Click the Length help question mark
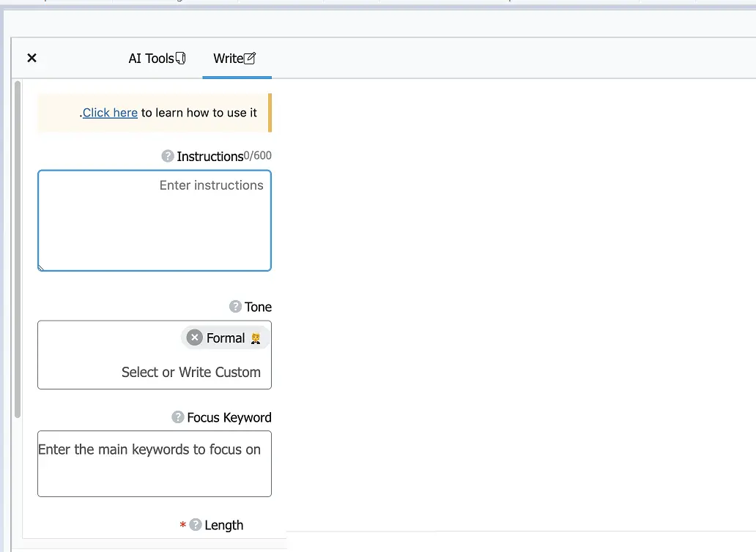This screenshot has height=552, width=756. click(x=196, y=525)
